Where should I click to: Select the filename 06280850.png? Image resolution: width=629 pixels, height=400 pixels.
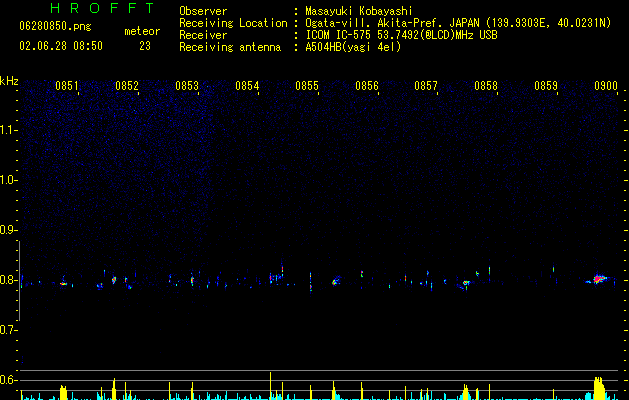coord(55,27)
